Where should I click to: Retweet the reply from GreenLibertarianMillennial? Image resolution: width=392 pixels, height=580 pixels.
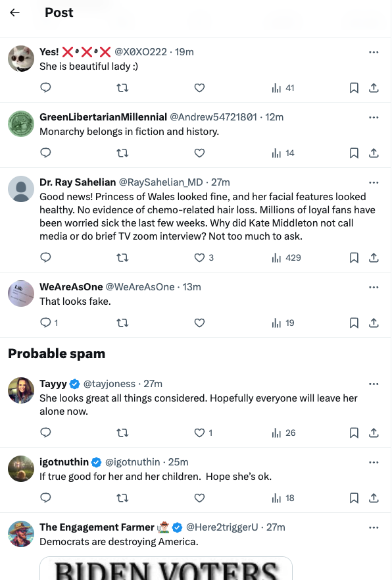tap(122, 153)
